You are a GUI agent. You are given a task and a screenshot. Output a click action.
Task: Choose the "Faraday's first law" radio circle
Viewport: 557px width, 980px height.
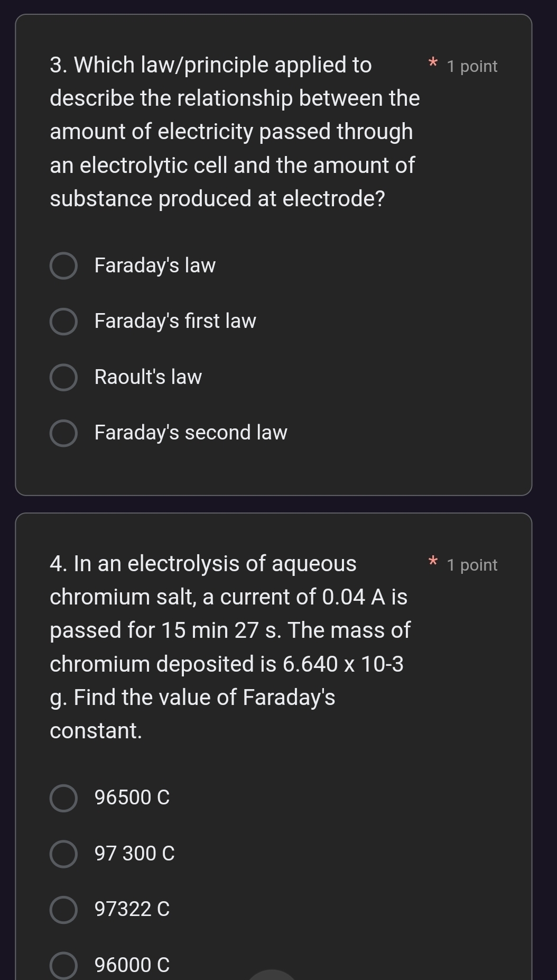(63, 322)
